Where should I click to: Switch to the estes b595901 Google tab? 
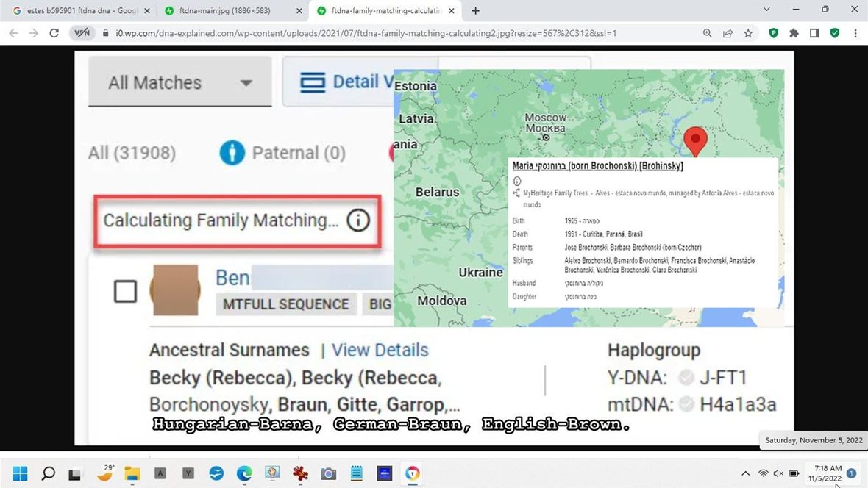click(77, 11)
